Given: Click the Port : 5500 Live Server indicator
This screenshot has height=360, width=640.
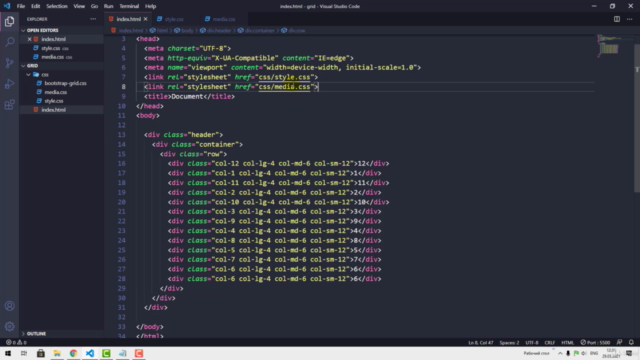Looking at the screenshot, I should click(595, 342).
